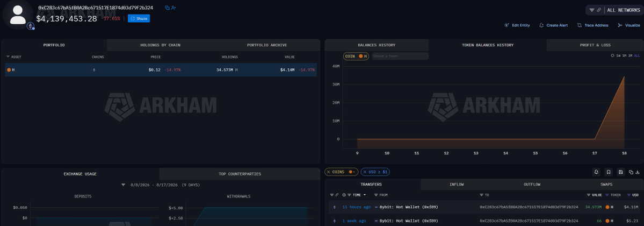Open the Outflow tab

point(532,185)
